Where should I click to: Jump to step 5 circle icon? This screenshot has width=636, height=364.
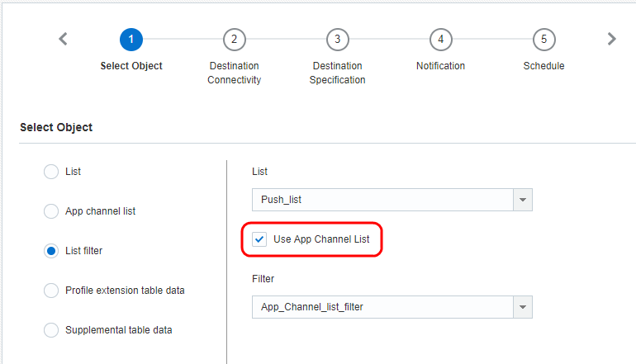click(543, 39)
